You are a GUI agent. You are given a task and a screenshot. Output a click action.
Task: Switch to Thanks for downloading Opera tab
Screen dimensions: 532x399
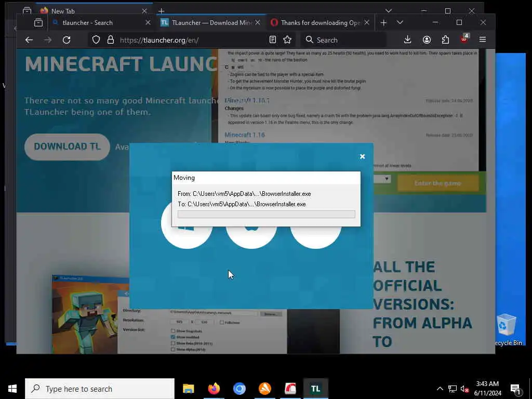(320, 23)
